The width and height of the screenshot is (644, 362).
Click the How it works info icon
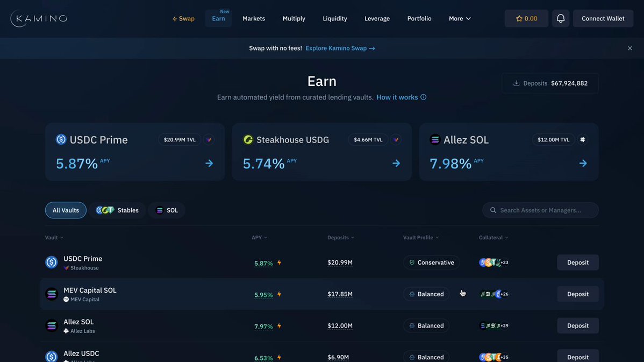coord(423,97)
